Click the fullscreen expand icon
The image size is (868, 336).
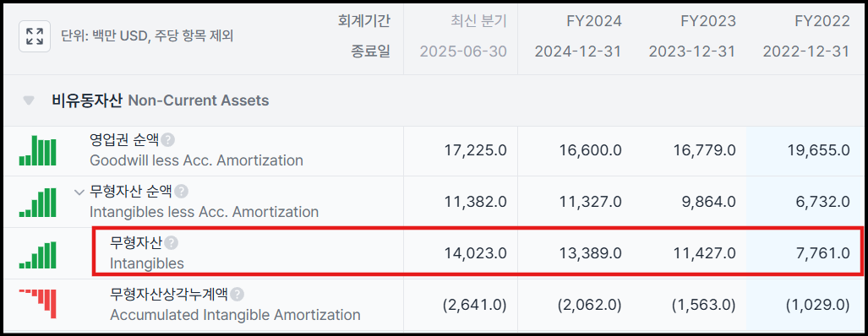pos(35,36)
